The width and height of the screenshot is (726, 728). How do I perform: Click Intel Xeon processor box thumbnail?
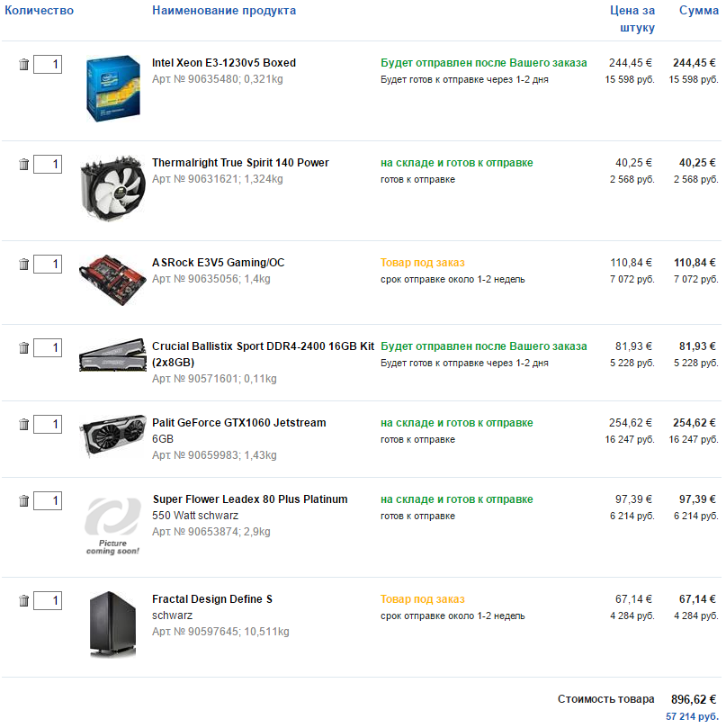tap(112, 88)
